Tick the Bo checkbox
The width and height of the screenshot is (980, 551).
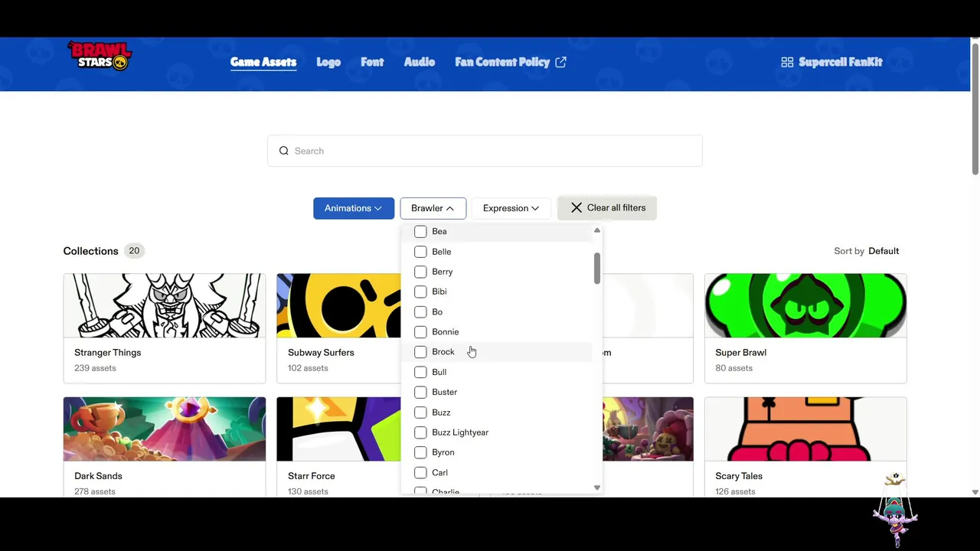coord(420,312)
